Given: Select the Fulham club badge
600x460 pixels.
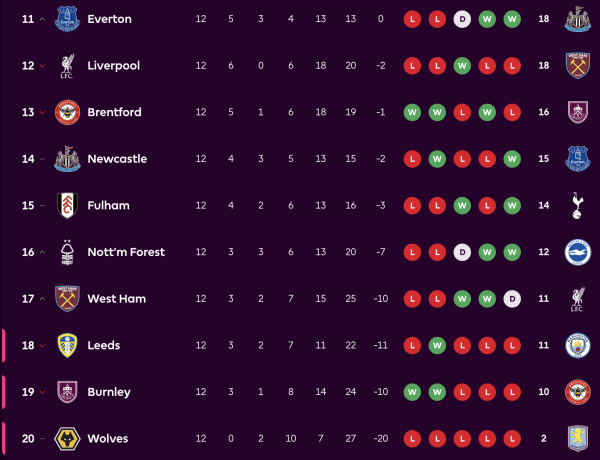Looking at the screenshot, I should [x=67, y=205].
